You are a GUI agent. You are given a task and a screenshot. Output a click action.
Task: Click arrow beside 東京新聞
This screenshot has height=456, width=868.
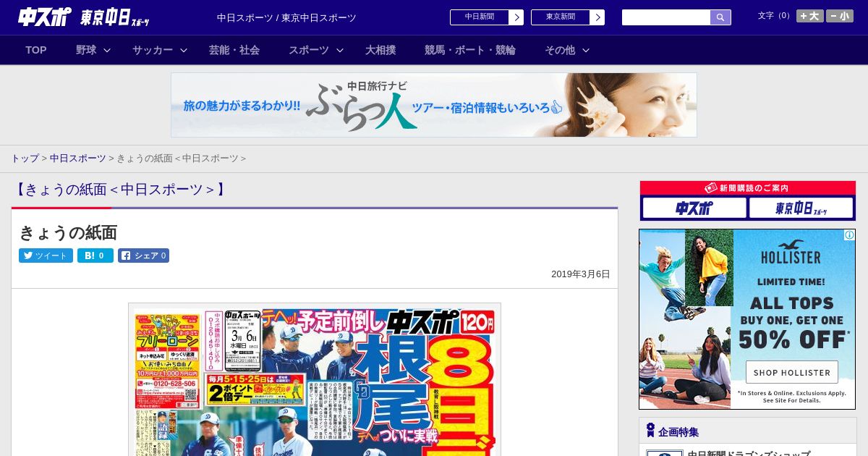click(x=597, y=17)
